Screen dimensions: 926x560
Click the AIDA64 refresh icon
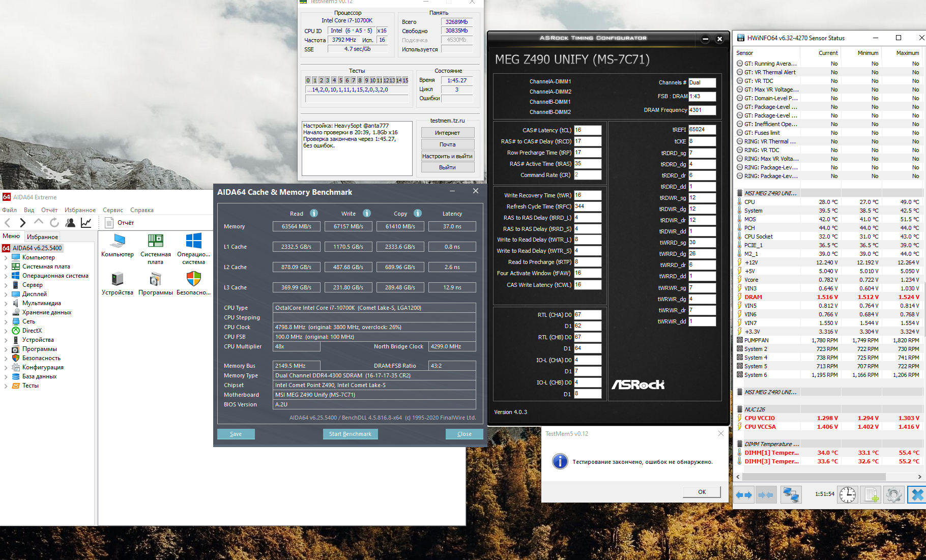pyautogui.click(x=54, y=223)
